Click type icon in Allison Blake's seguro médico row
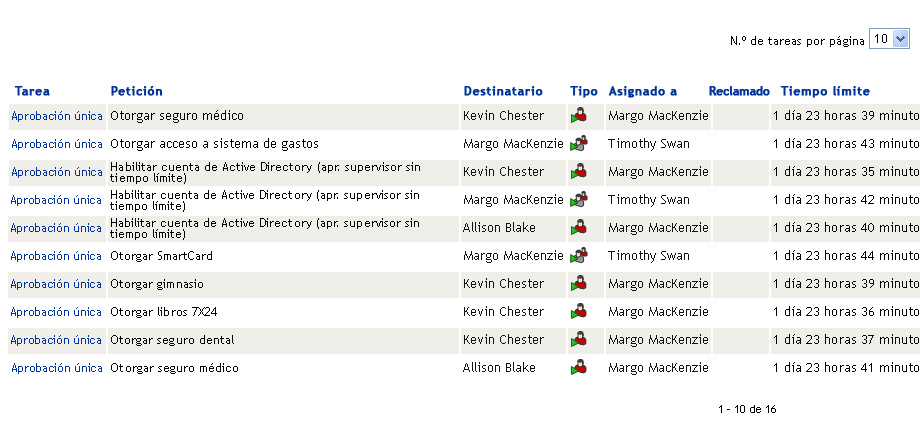 tap(578, 368)
